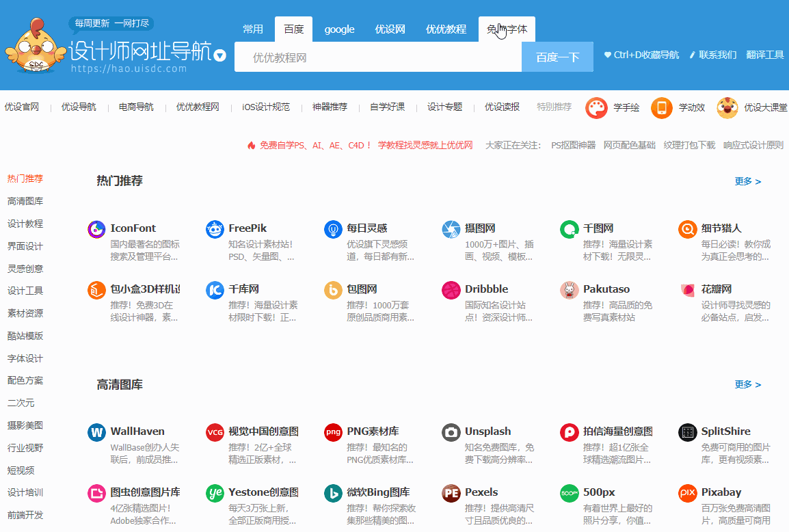Select the 免费字体 search tab

pyautogui.click(x=507, y=29)
